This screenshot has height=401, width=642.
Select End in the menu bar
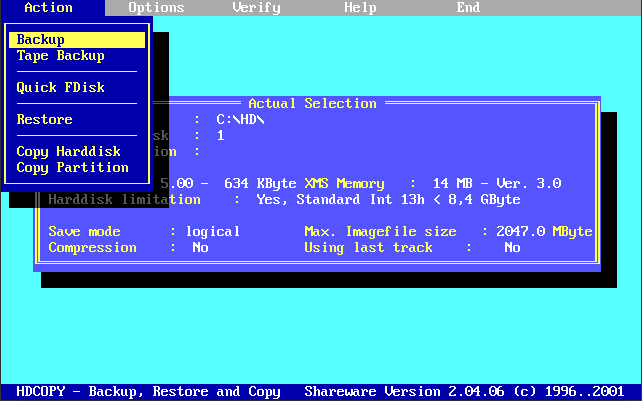point(468,8)
